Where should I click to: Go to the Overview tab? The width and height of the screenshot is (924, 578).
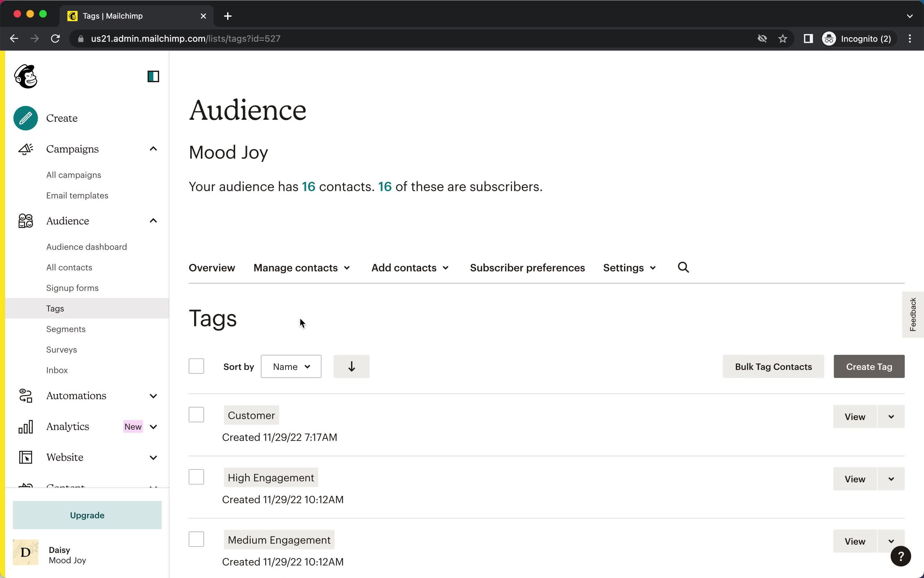[212, 267]
